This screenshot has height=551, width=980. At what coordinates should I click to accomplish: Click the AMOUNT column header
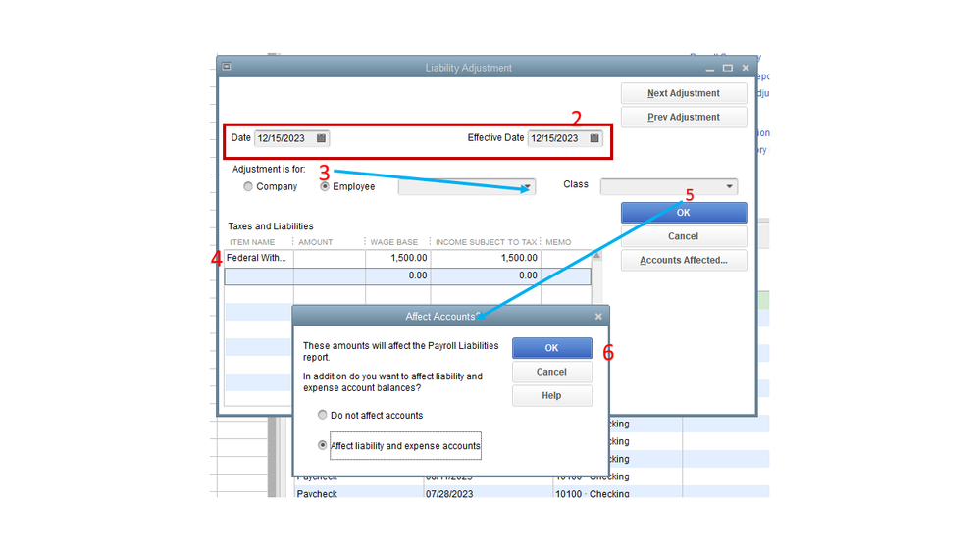pyautogui.click(x=316, y=242)
